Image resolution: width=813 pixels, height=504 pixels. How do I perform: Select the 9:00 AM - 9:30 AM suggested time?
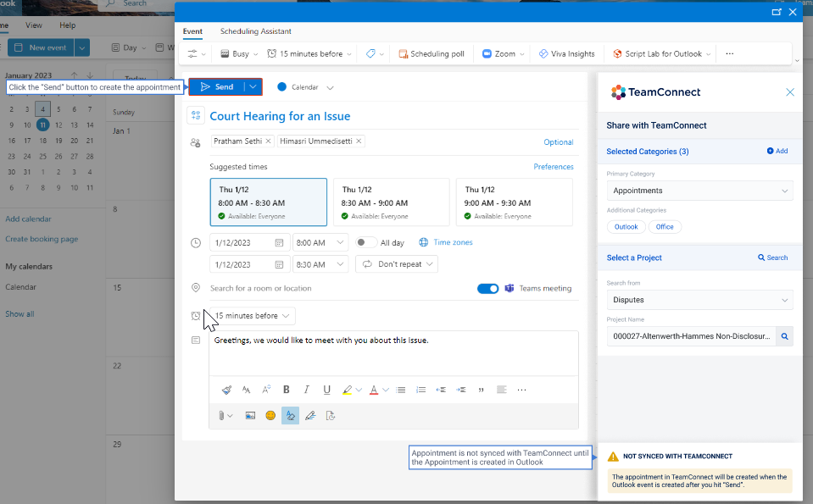pyautogui.click(x=515, y=202)
